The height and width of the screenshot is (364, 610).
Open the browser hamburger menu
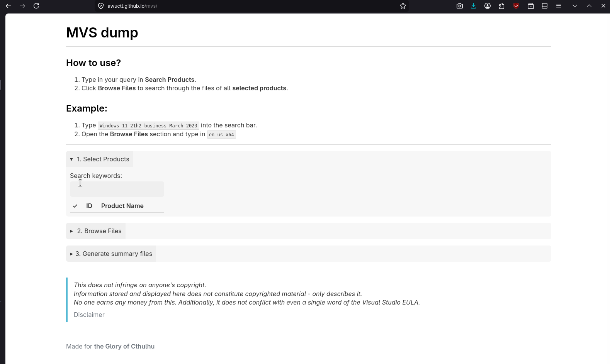click(559, 6)
